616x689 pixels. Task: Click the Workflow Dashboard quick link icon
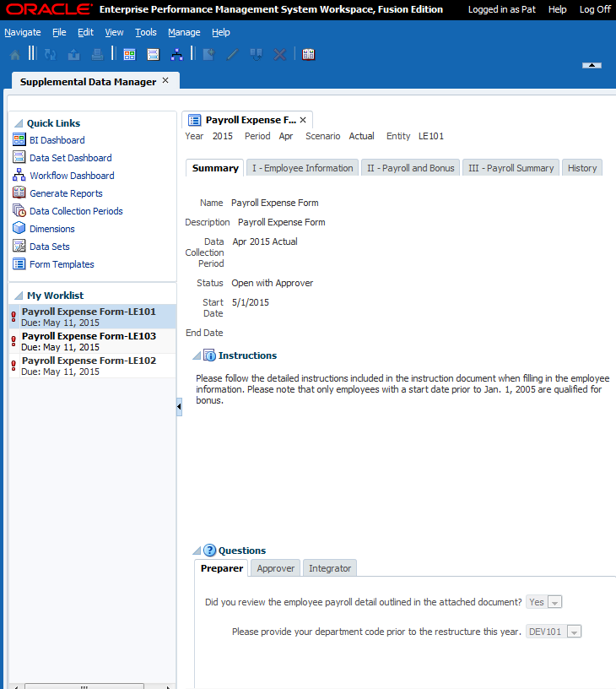click(19, 175)
